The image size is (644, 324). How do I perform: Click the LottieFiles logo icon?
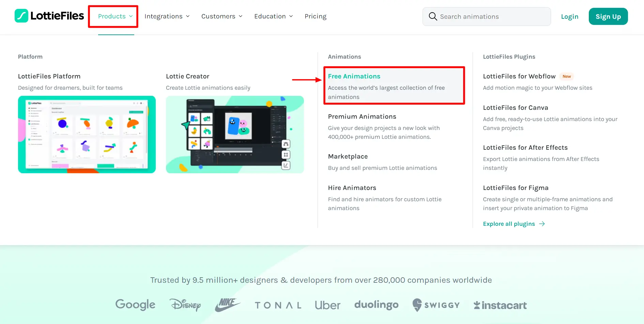coord(21,16)
